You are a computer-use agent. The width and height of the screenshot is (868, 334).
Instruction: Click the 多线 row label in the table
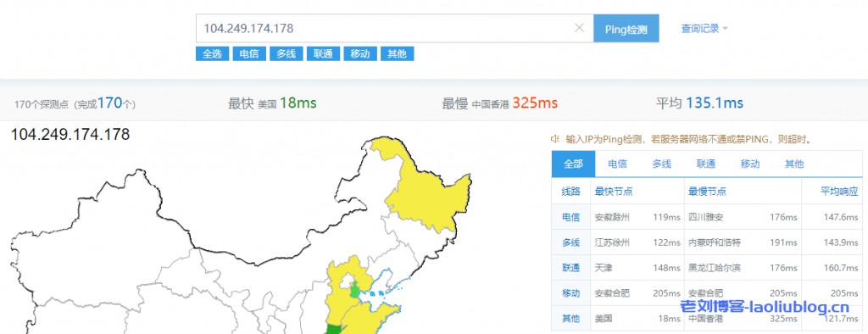click(571, 242)
